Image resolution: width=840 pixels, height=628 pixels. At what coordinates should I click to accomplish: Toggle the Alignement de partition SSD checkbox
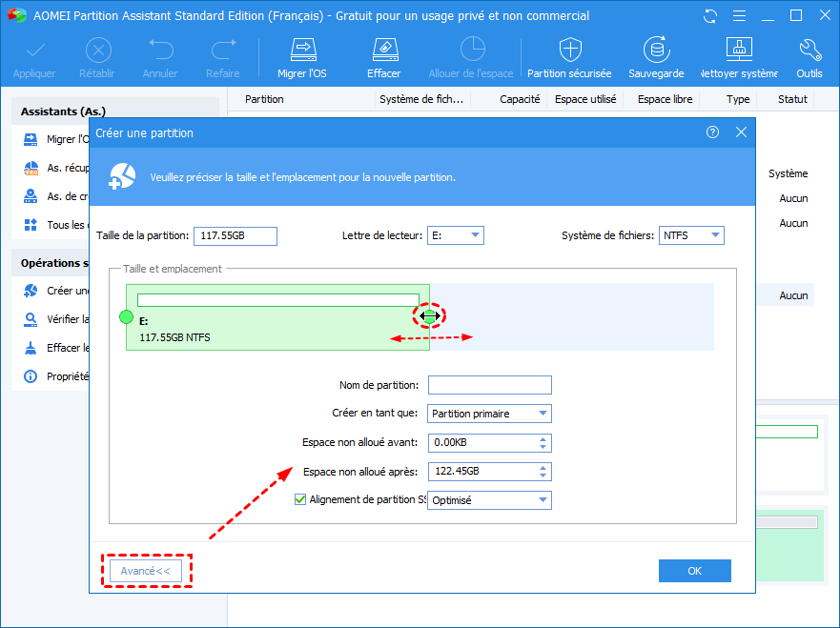[x=300, y=499]
